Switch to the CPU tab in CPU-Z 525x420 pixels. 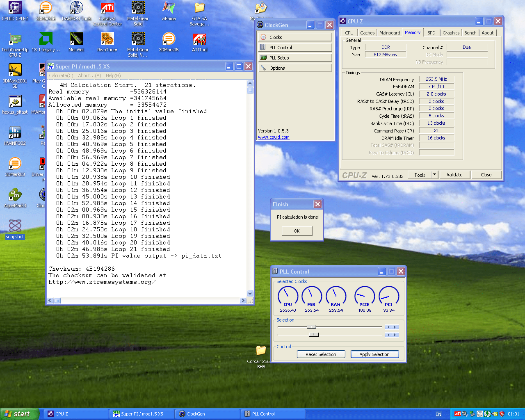(x=349, y=33)
